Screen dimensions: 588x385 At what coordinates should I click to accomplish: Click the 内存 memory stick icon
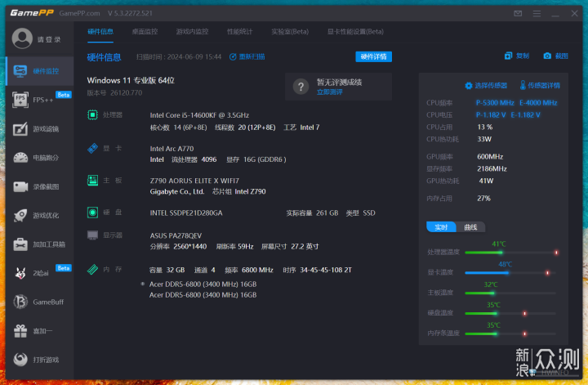click(x=92, y=269)
